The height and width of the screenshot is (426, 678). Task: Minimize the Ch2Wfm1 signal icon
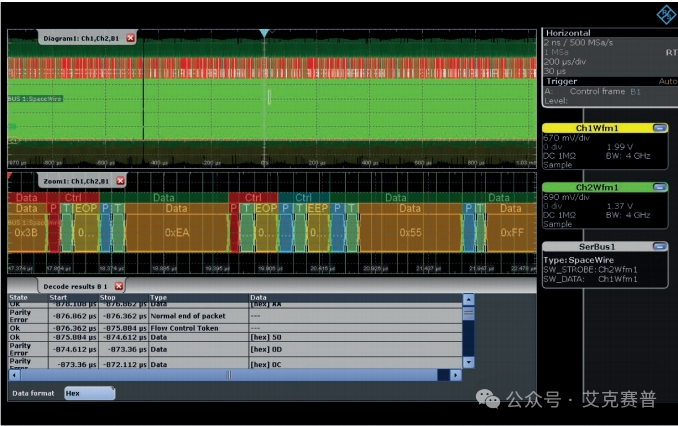point(659,187)
